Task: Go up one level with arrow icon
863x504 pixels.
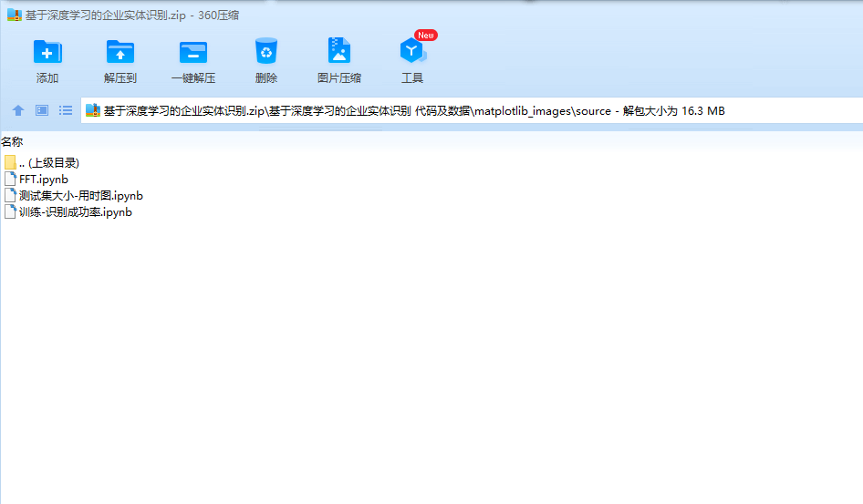Action: 18,110
